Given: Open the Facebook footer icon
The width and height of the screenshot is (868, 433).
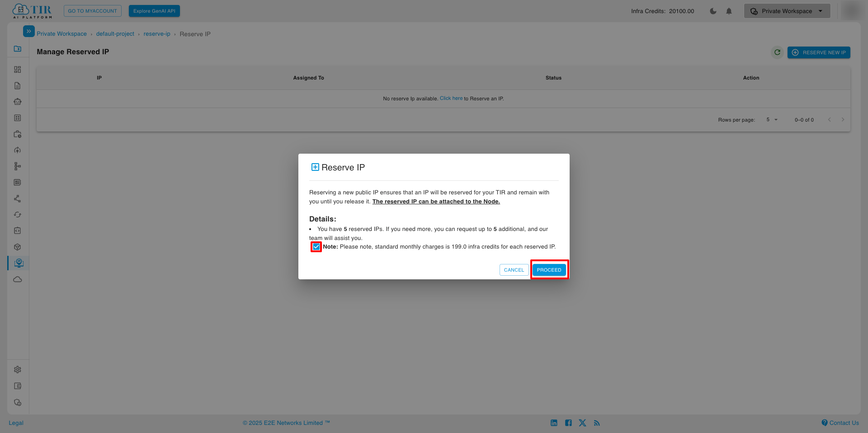Looking at the screenshot, I should pos(568,423).
